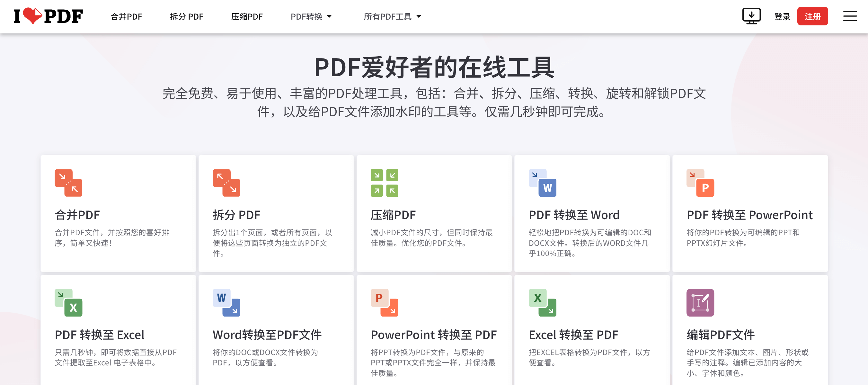This screenshot has width=868, height=385.
Task: Open the PDF 转换至 Word card title
Action: [x=574, y=215]
